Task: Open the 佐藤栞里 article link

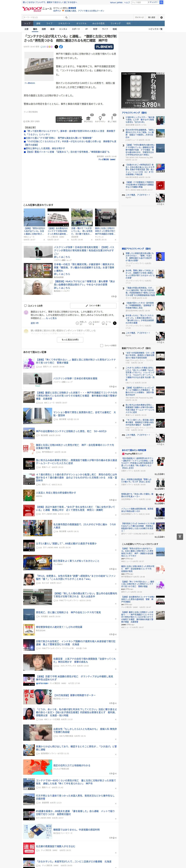Action: [x=84, y=660]
